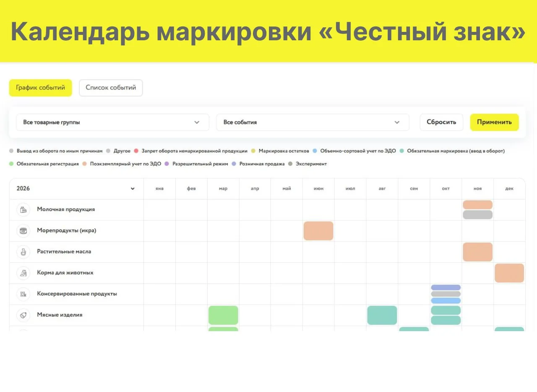This screenshot has width=537, height=392.
Task: Select the Поэкземплярный учет по ЭДО legend item
Action: (x=122, y=164)
